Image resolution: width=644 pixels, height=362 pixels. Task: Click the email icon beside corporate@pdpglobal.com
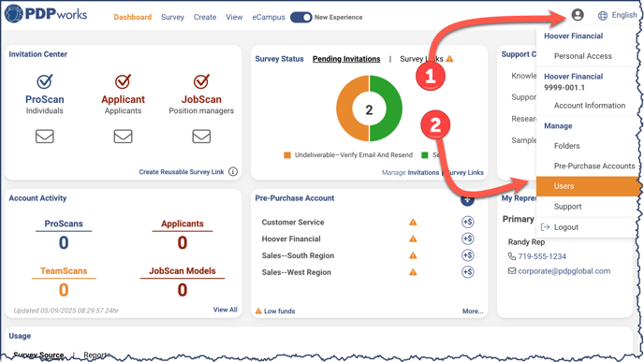point(512,271)
